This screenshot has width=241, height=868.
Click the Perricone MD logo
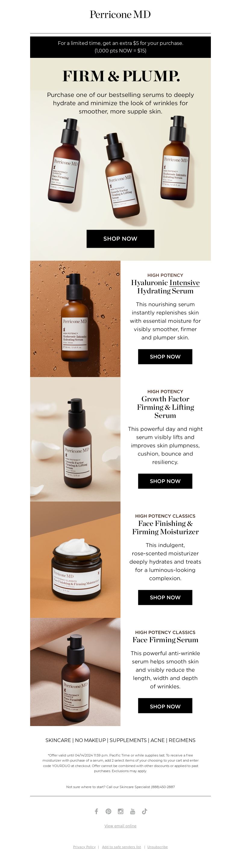click(120, 14)
